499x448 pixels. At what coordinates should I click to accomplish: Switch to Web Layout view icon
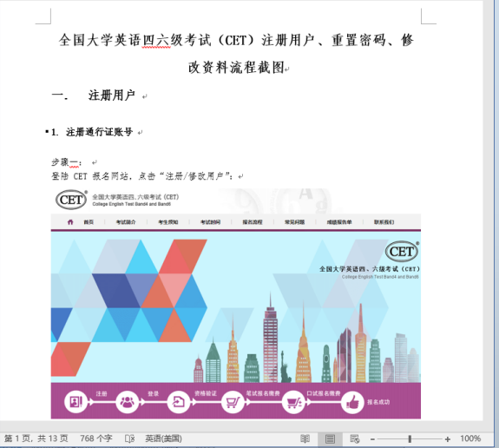pos(355,438)
